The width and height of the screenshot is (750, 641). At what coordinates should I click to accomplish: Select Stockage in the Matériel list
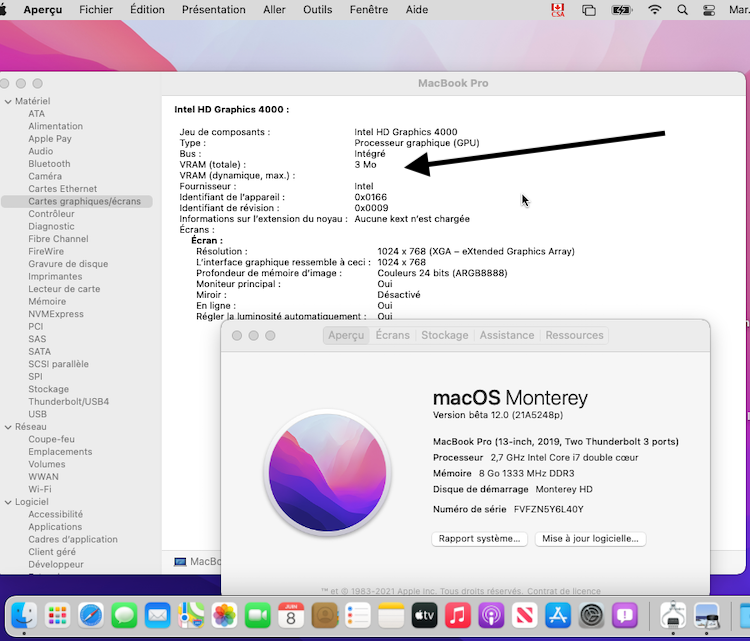point(48,389)
